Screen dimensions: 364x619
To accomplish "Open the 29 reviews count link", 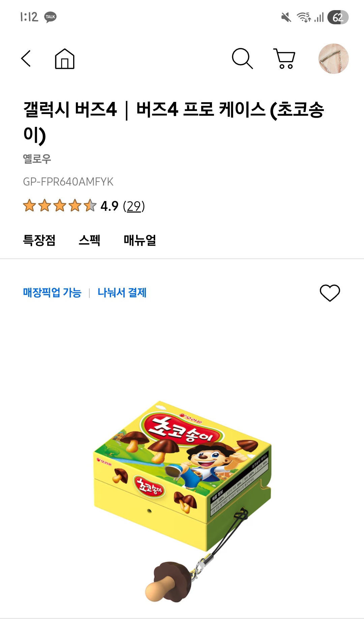I will (134, 206).
